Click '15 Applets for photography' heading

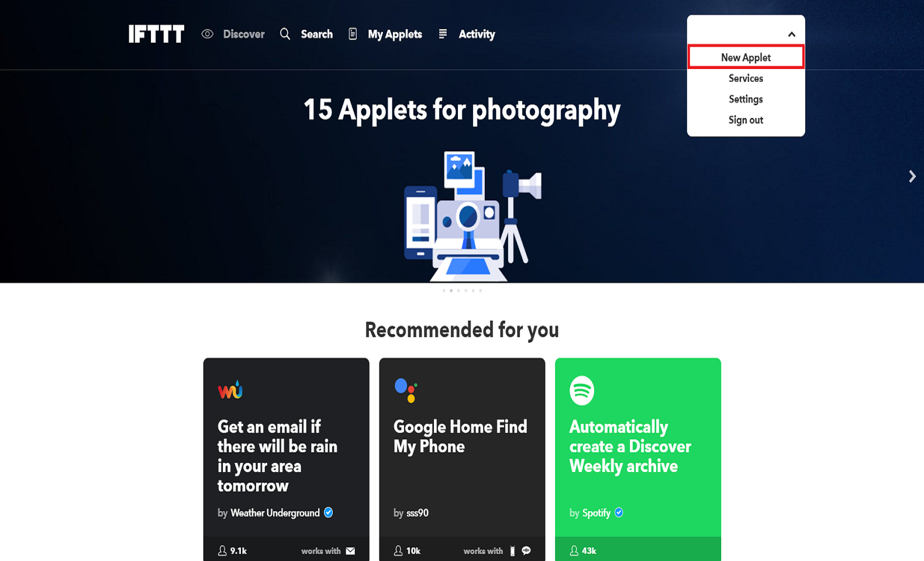pos(462,110)
